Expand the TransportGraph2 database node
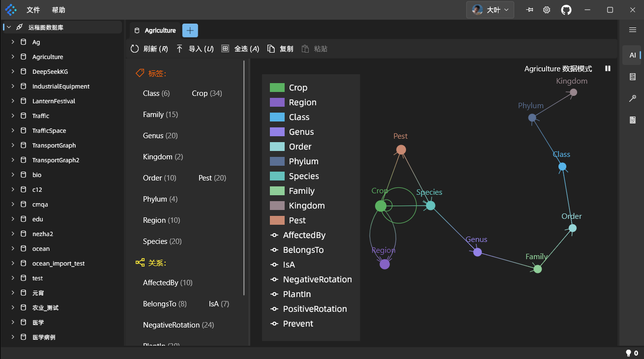 point(12,160)
